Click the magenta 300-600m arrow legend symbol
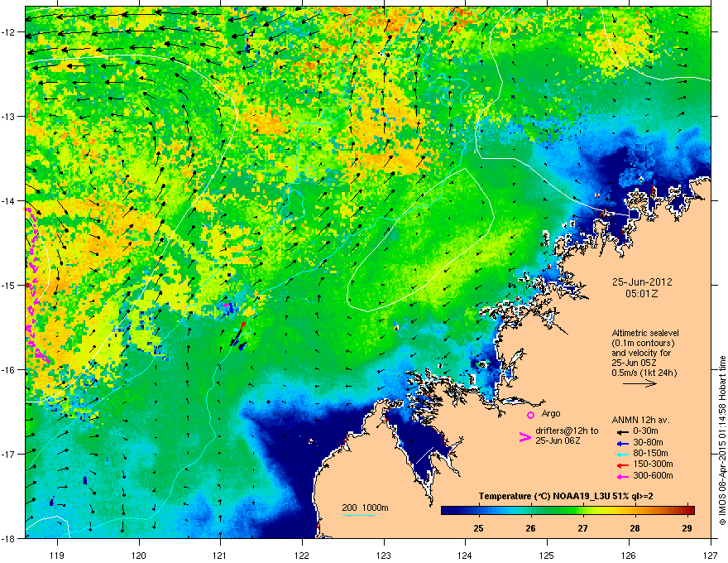This screenshot has height=563, width=728. click(622, 476)
